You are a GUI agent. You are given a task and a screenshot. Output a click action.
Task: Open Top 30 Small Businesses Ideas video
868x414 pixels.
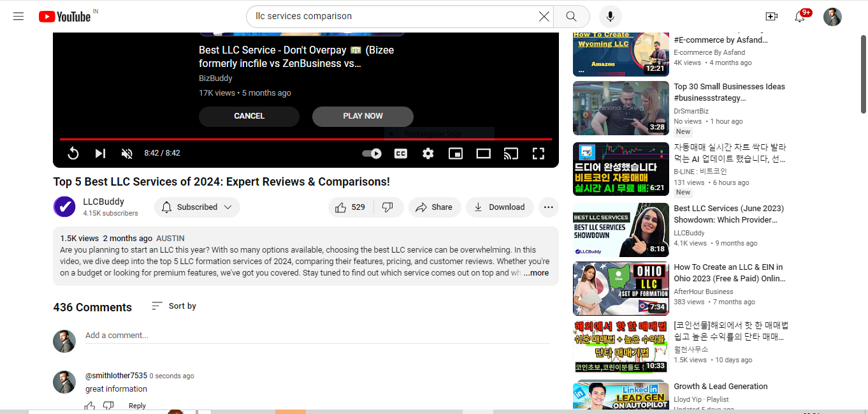tap(730, 92)
